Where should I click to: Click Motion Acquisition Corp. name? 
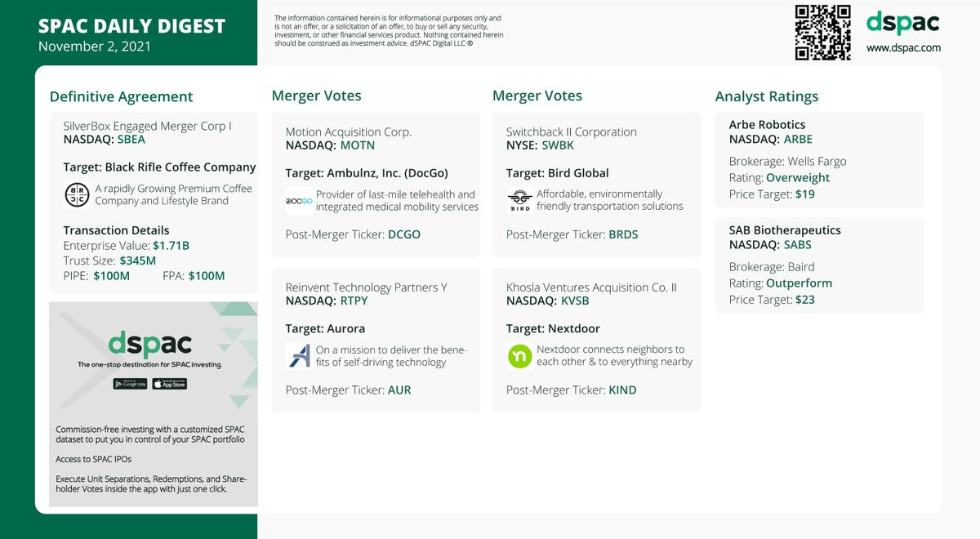point(349,131)
